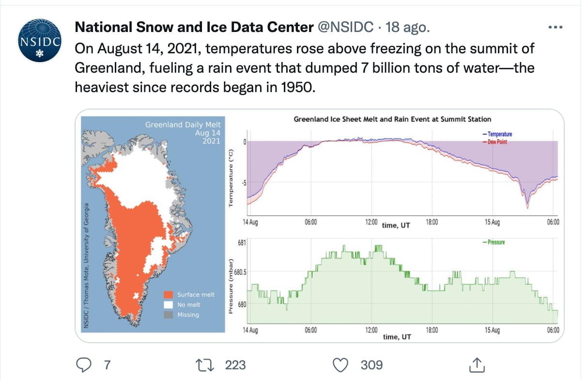Click the white No melt legend swatch
Image resolution: width=588 pixels, height=380 pixels.
click(x=168, y=304)
